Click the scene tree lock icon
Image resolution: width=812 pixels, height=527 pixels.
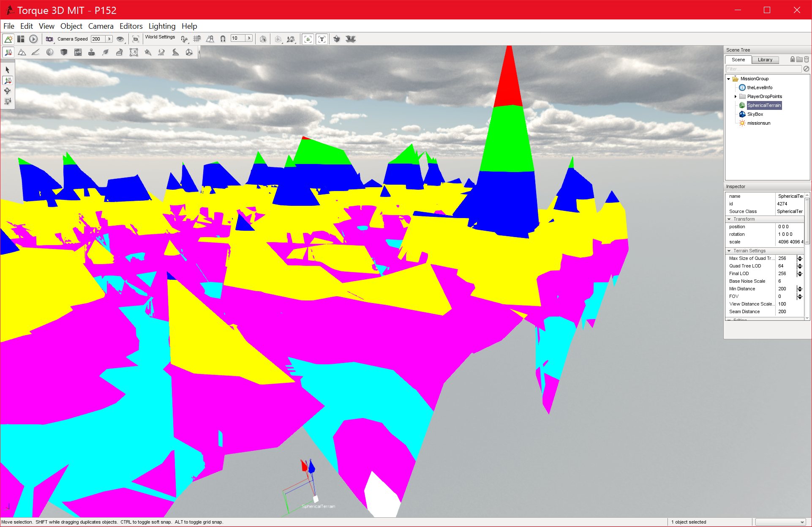tap(793, 60)
